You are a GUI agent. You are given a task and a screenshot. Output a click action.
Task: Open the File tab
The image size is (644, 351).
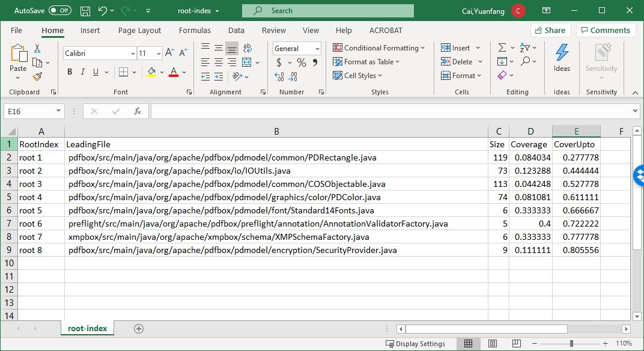(16, 31)
